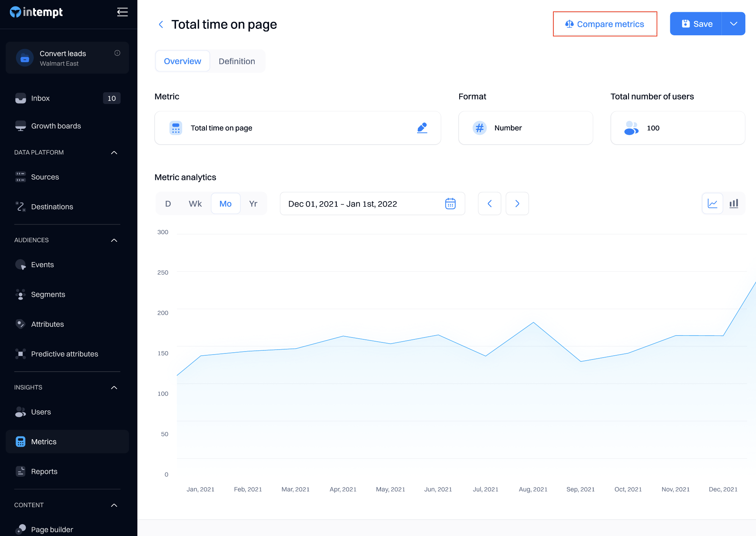Collapse the Data Platform sidebar section
The width and height of the screenshot is (756, 536).
coord(114,153)
